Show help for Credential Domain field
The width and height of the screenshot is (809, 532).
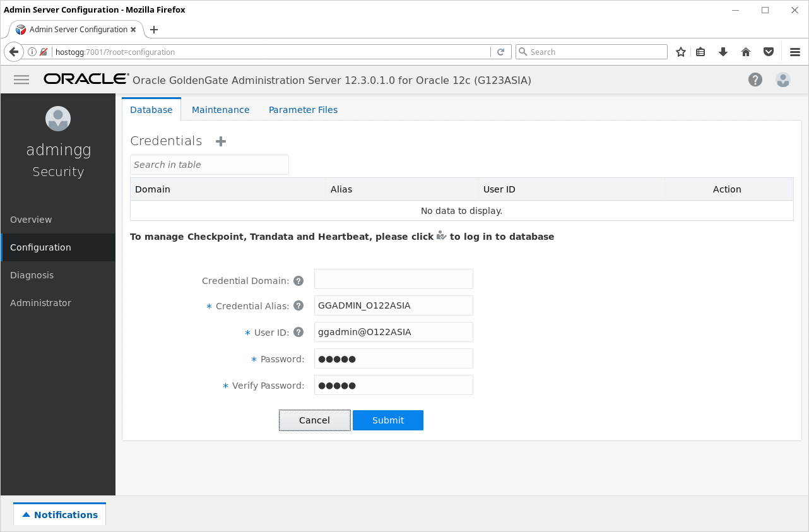tap(298, 281)
